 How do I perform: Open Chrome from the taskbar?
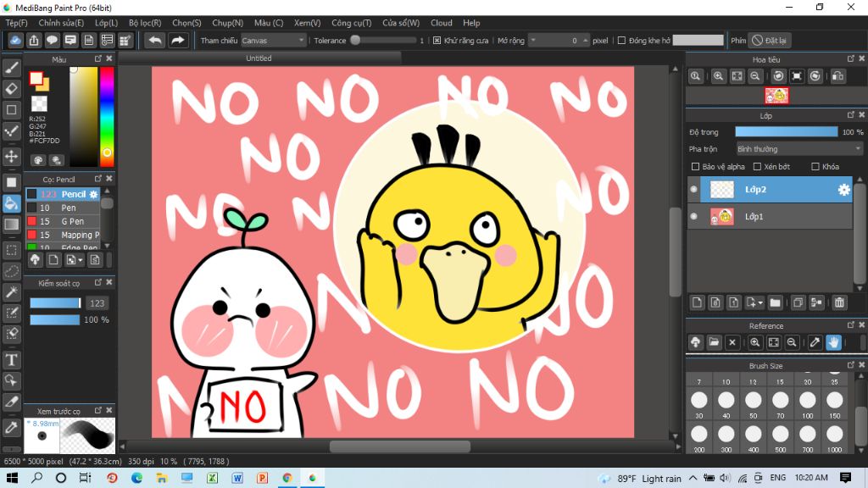point(287,478)
